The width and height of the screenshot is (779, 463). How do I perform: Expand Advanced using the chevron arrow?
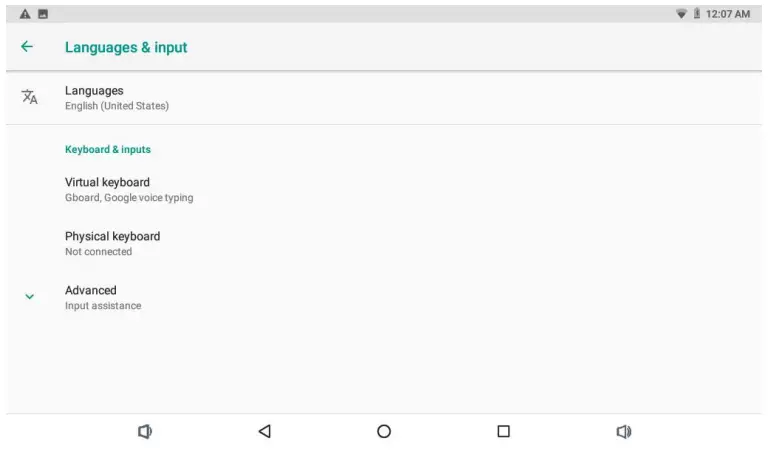coord(29,297)
